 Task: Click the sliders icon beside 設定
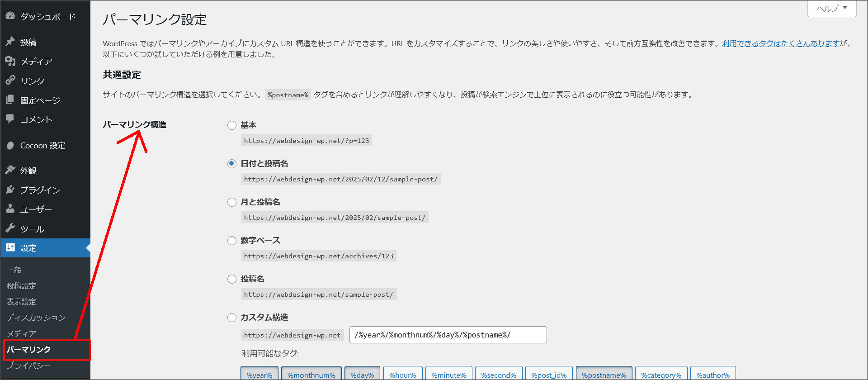pos(10,247)
